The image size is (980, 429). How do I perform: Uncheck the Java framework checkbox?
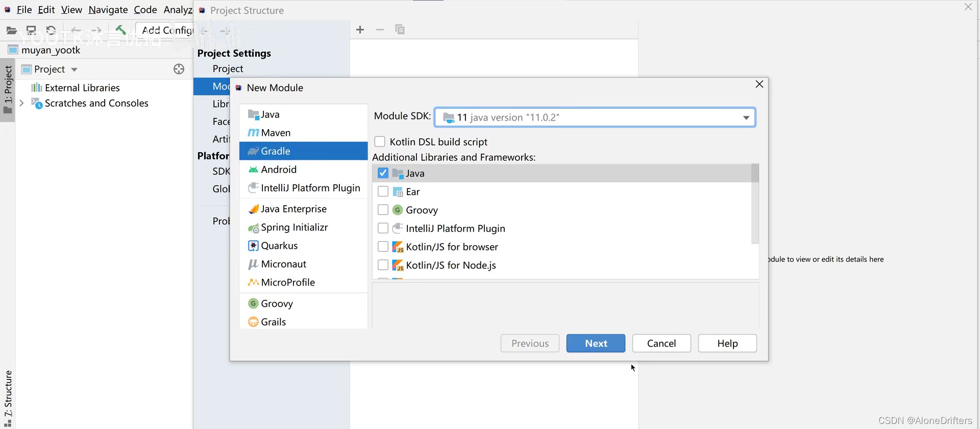(x=383, y=173)
